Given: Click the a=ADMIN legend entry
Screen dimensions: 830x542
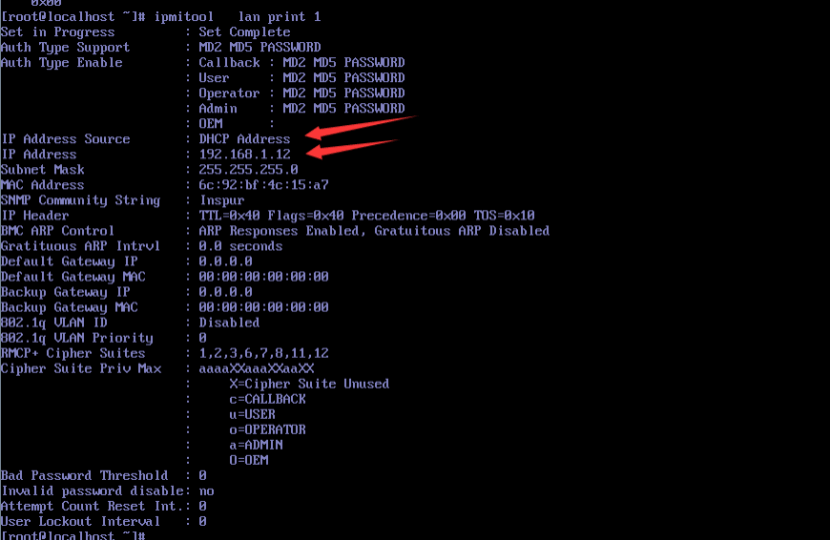Looking at the screenshot, I should pos(256,445).
